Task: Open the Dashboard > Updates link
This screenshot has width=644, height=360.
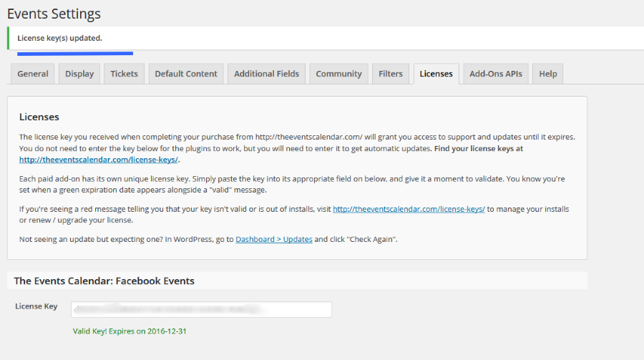Action: point(274,239)
